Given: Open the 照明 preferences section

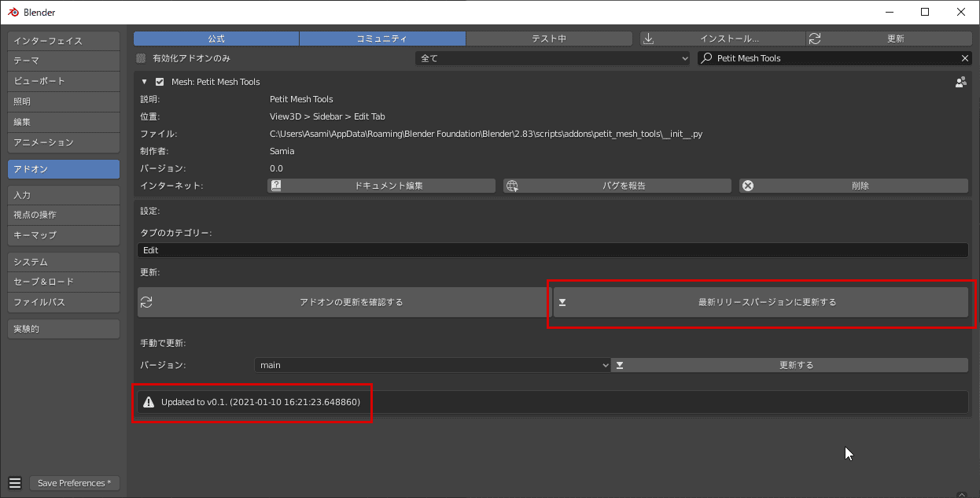Looking at the screenshot, I should pos(64,101).
